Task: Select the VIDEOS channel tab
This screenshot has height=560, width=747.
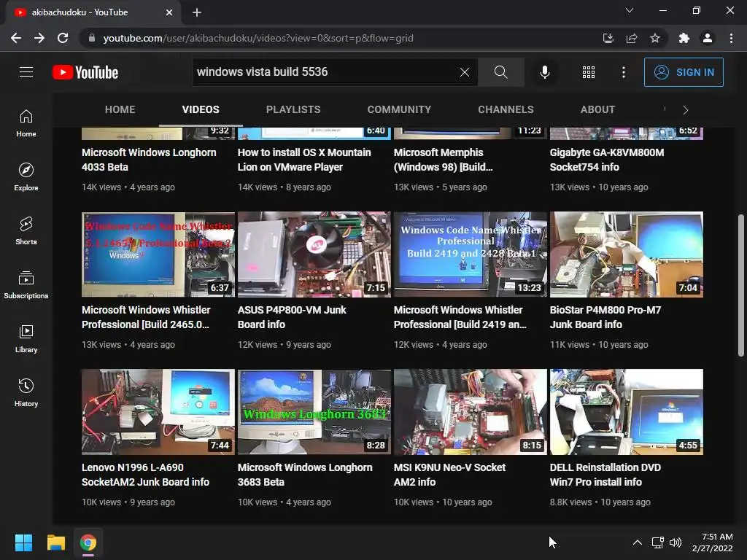Action: pos(201,109)
